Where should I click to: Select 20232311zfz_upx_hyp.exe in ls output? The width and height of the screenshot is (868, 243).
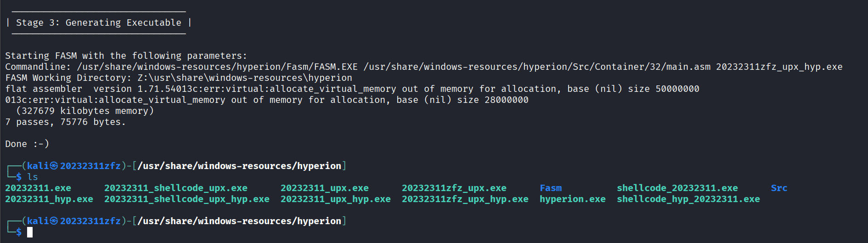click(465, 199)
